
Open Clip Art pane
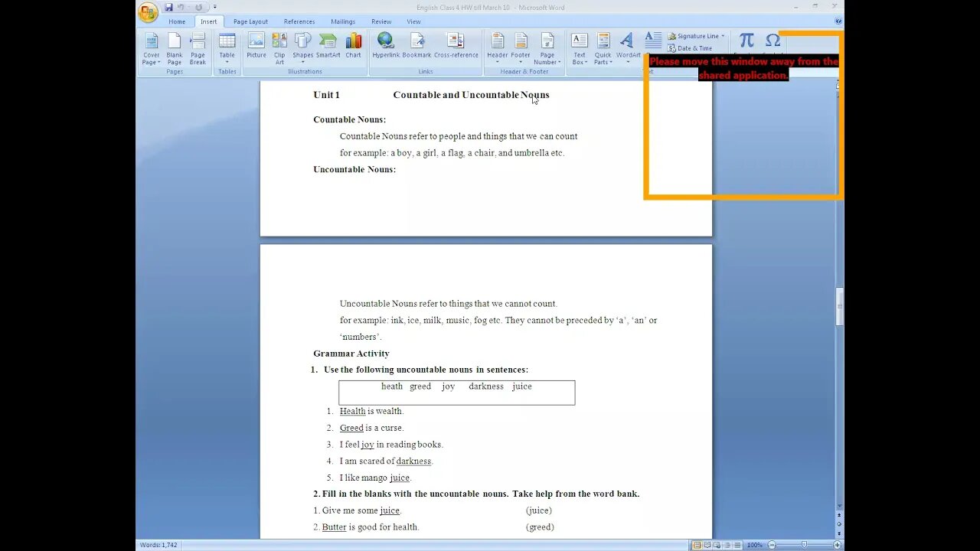[x=279, y=49]
